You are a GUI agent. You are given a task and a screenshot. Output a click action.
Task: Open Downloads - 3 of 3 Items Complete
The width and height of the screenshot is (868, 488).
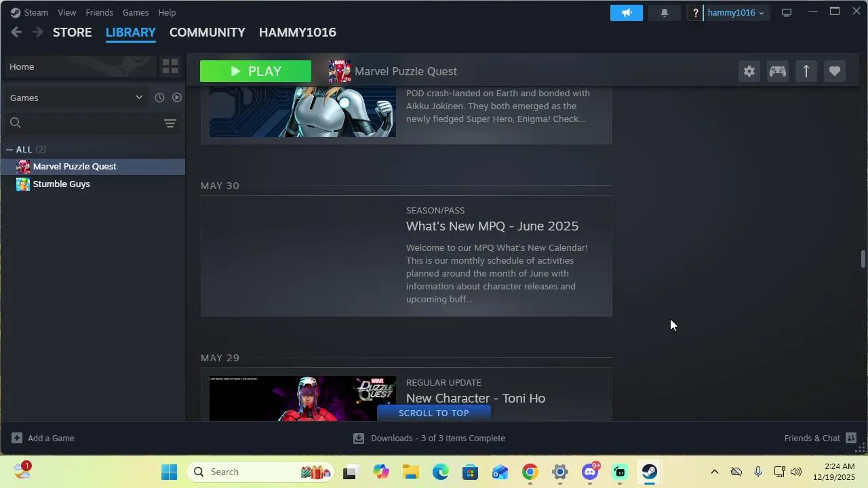tap(438, 438)
